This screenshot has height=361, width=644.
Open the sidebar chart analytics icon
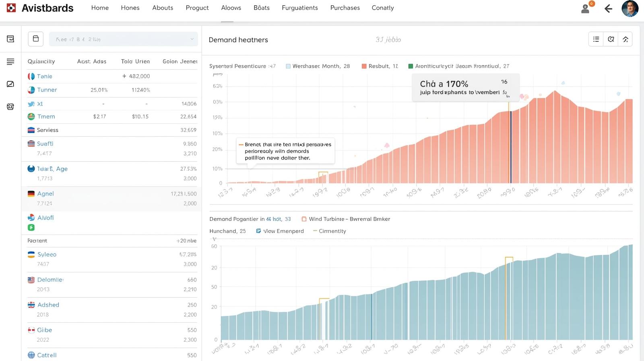point(10,84)
